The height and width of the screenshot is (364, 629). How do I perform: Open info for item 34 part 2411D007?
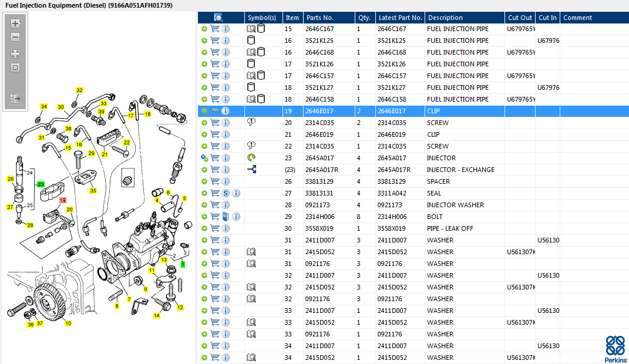[226, 346]
